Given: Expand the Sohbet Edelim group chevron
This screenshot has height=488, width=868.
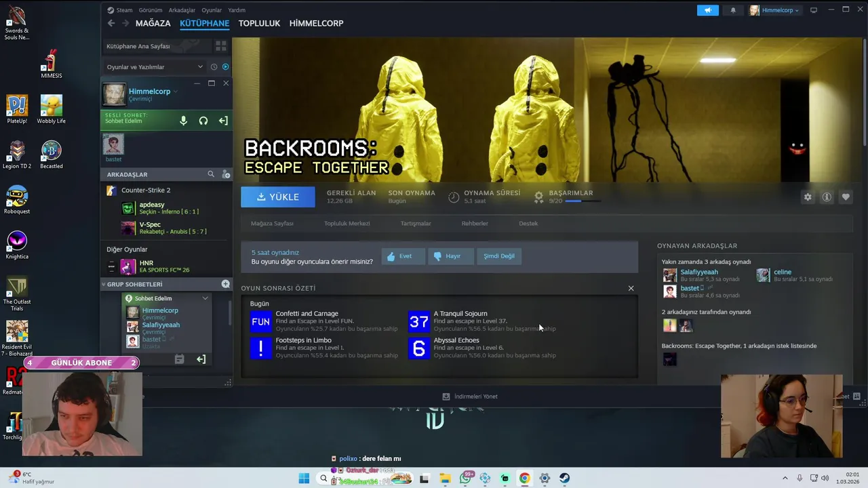Looking at the screenshot, I should click(205, 298).
